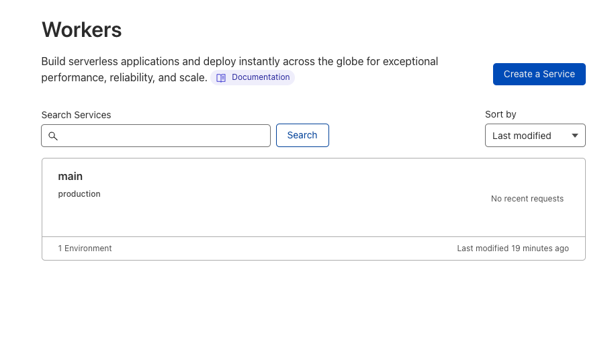Open the Documentation link
Image resolution: width=616 pixels, height=364 pixels.
click(x=261, y=77)
